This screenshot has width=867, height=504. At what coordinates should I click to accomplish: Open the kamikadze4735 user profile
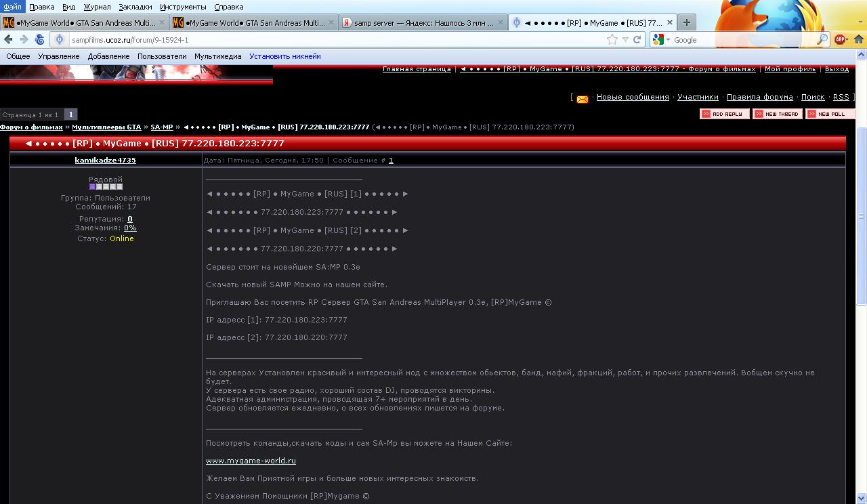coord(105,160)
